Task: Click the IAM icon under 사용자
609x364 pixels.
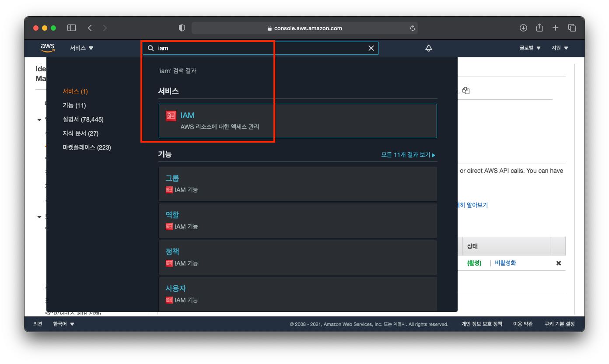Action: point(169,300)
